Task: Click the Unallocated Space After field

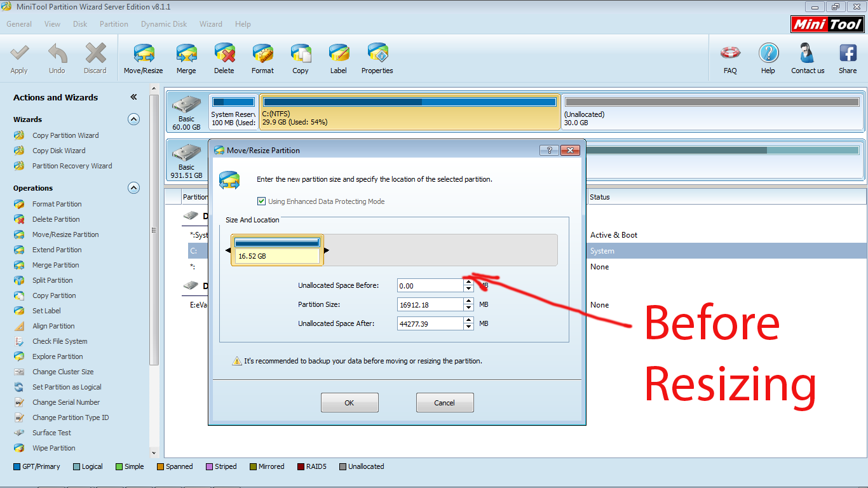Action: click(431, 323)
